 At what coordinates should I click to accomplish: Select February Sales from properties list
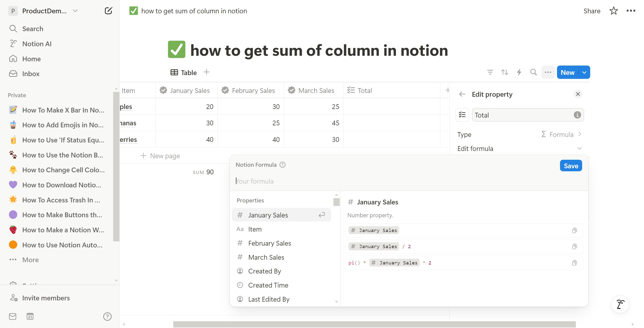[269, 243]
